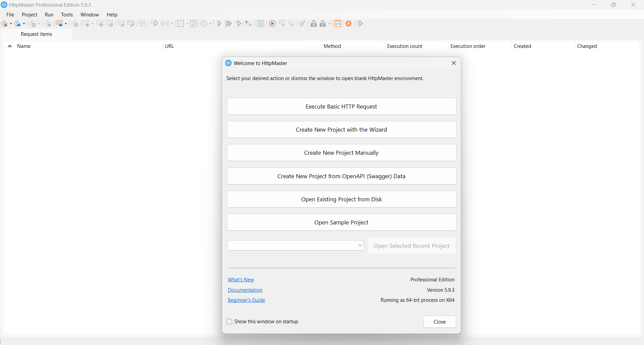
Task: Sort by the Created column header
Action: pyautogui.click(x=543, y=46)
